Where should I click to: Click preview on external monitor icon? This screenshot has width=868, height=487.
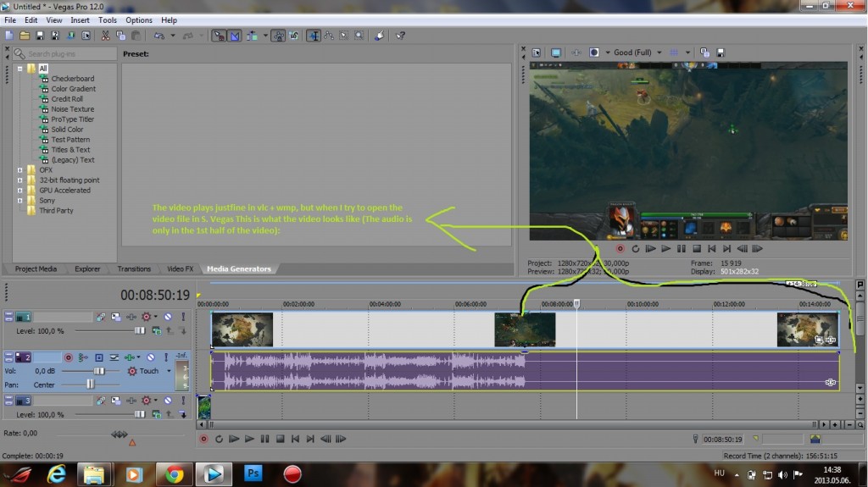point(556,53)
